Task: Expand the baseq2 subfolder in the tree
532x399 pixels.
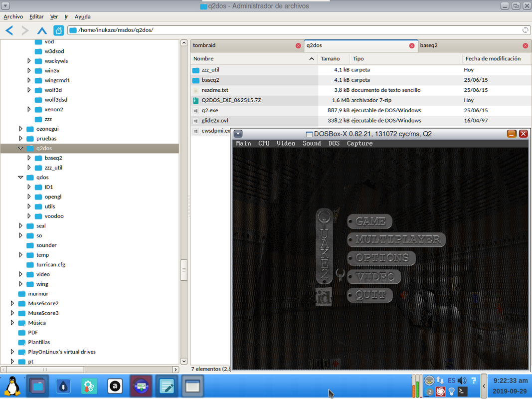Action: pyautogui.click(x=29, y=158)
